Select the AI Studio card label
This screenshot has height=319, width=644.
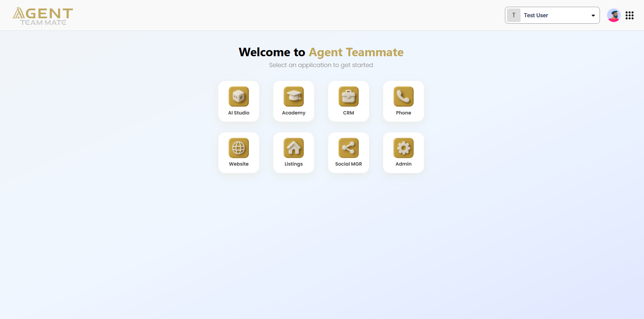[238, 112]
